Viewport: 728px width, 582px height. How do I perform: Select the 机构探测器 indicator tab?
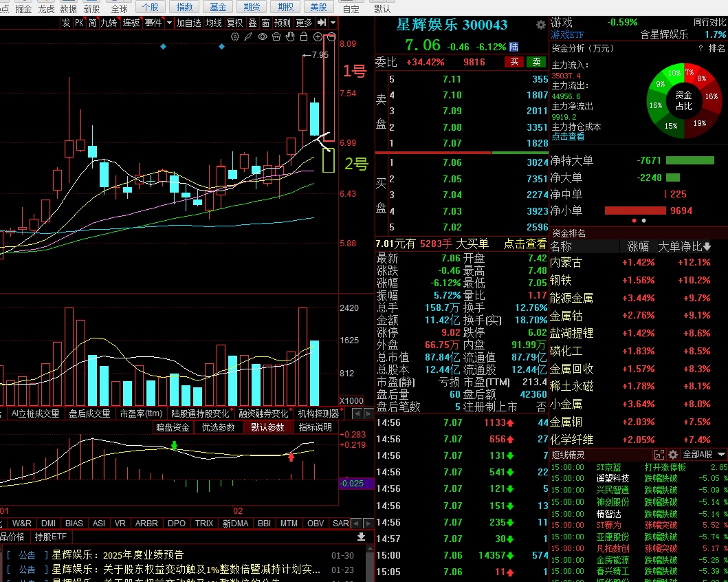319,413
